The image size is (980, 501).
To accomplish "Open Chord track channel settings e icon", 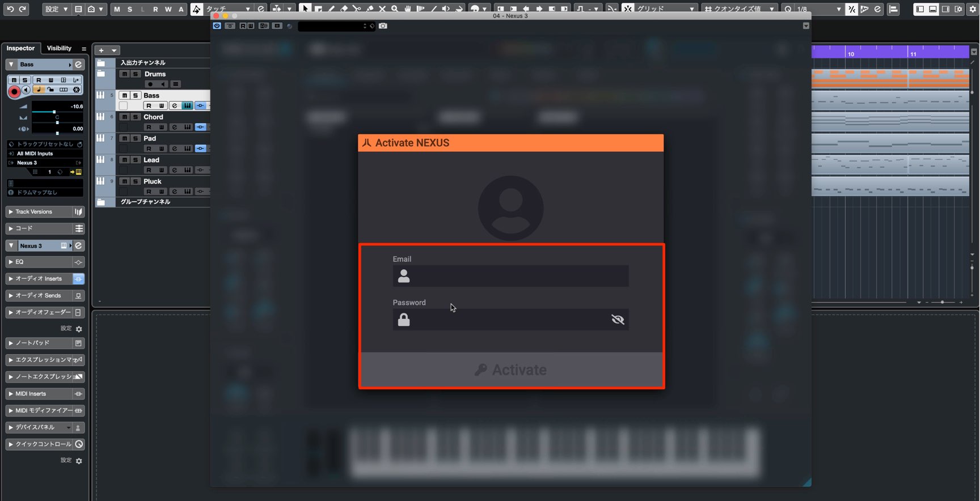I will click(x=175, y=128).
